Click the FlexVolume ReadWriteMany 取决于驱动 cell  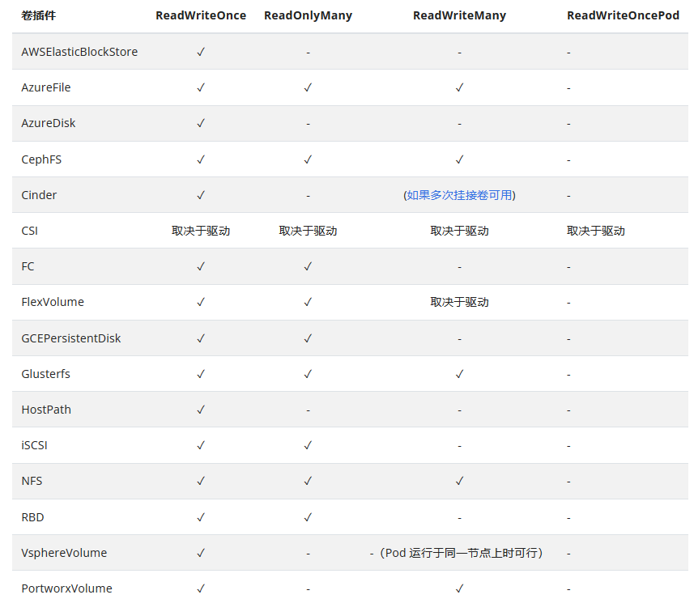coord(459,302)
